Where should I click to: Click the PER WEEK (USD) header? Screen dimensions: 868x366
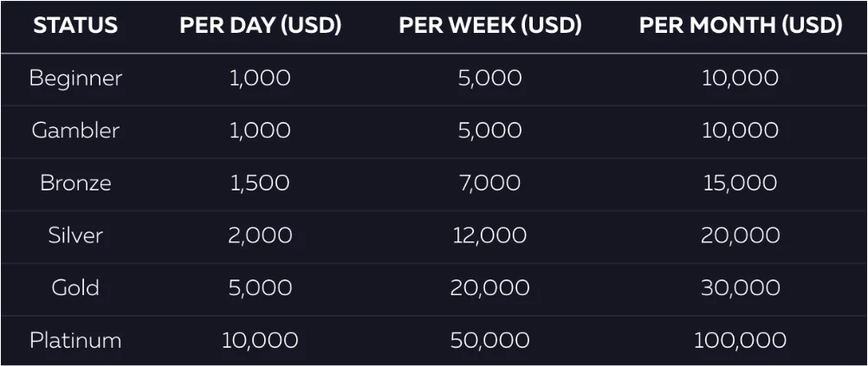point(490,25)
